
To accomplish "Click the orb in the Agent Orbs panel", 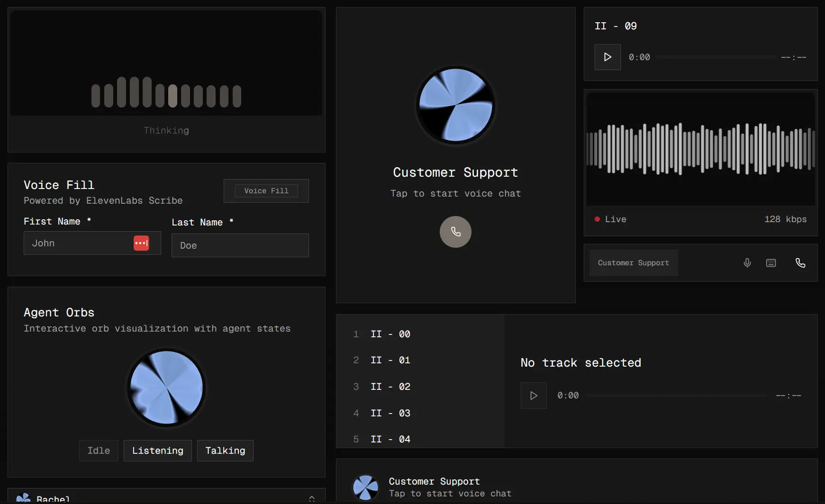I will click(166, 388).
